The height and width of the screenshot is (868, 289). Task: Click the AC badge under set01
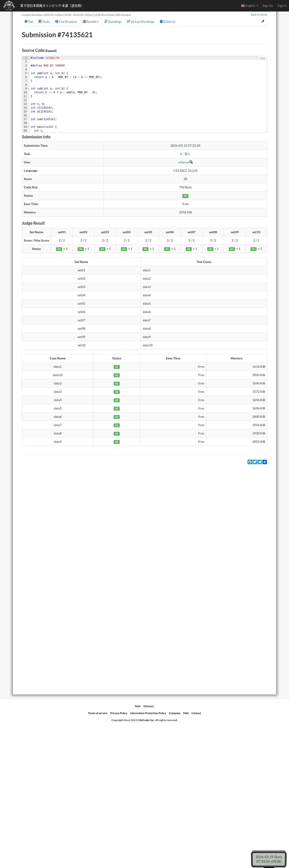click(59, 249)
